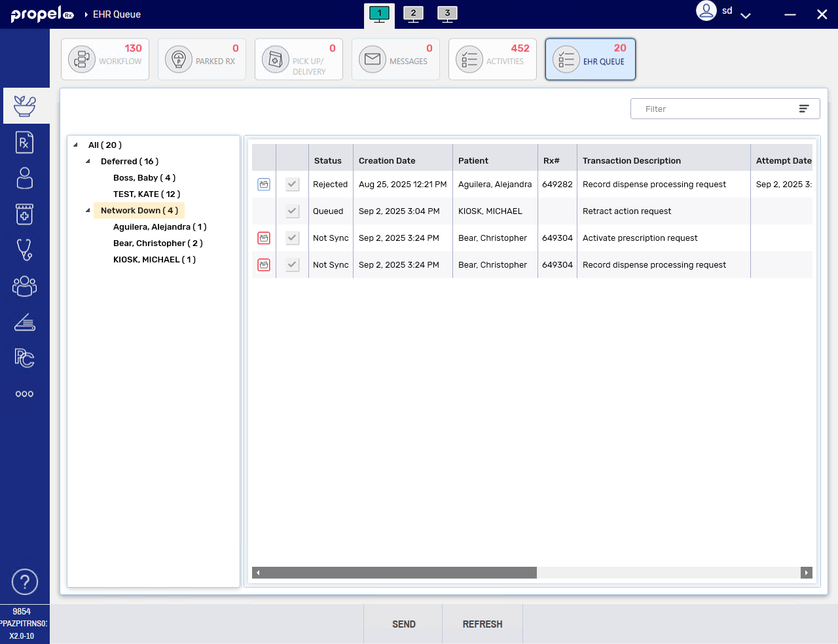
Task: Toggle checkbox for the Queued KIOSK row
Action: [293, 211]
